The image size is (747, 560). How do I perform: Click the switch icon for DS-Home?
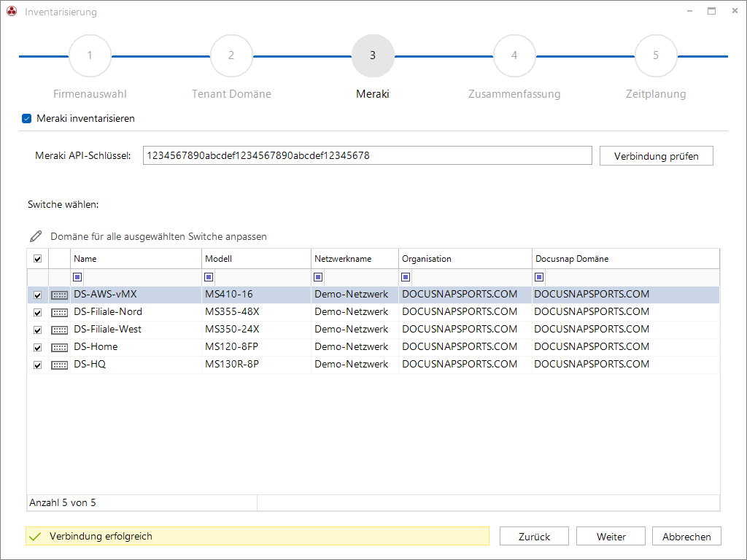coord(60,348)
